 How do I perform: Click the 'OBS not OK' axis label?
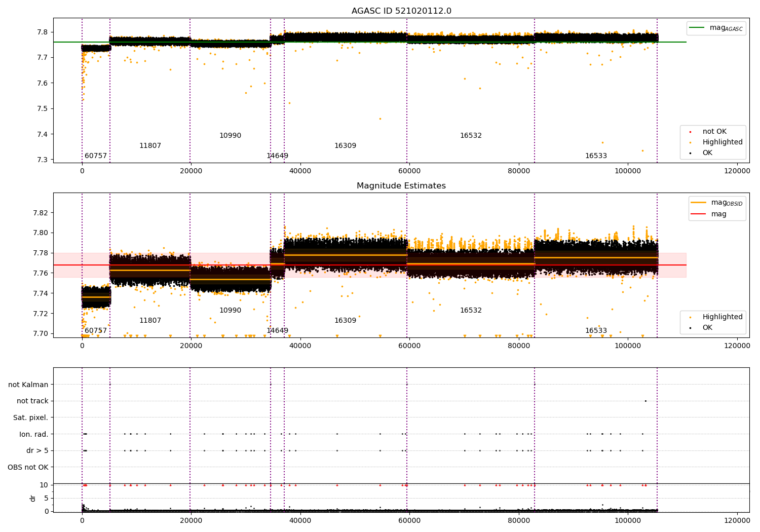pos(28,467)
